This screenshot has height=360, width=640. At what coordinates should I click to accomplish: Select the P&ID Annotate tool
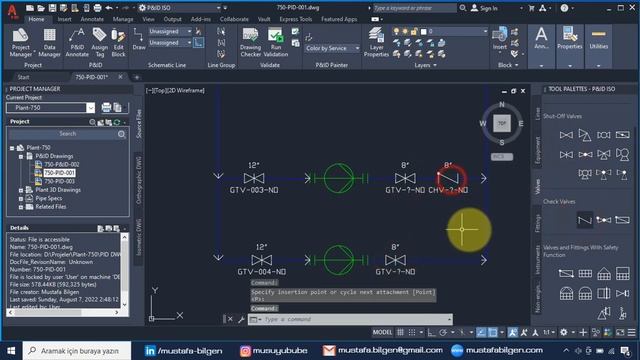pos(77,42)
